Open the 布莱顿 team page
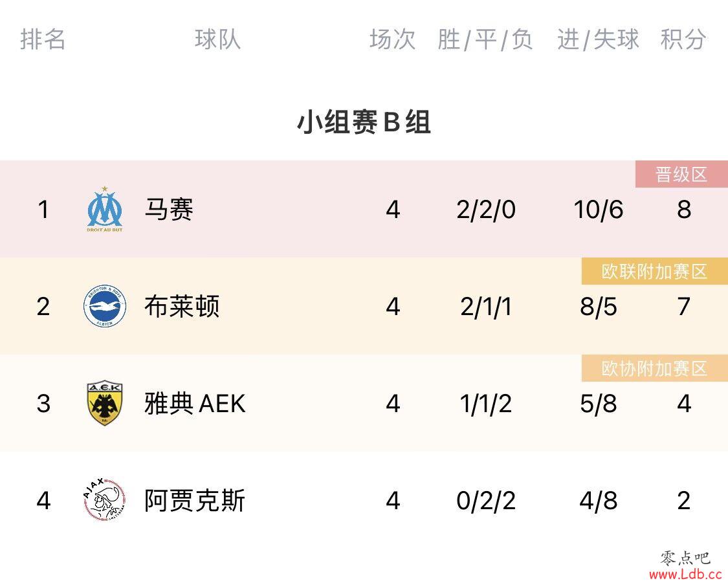Viewport: 728px width, 581px height. click(x=182, y=306)
